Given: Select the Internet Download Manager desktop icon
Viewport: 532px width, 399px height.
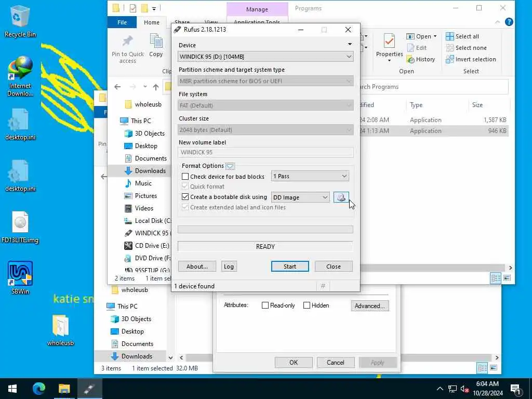Looking at the screenshot, I should click(20, 76).
